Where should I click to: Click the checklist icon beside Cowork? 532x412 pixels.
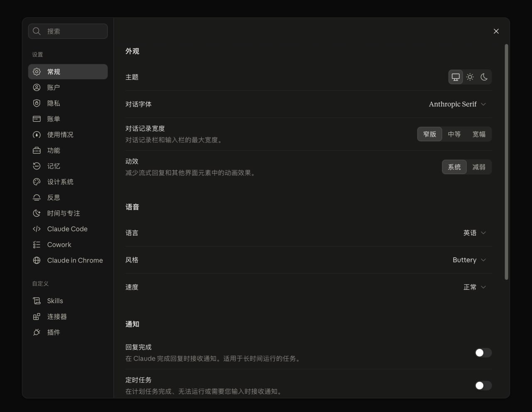click(x=37, y=245)
